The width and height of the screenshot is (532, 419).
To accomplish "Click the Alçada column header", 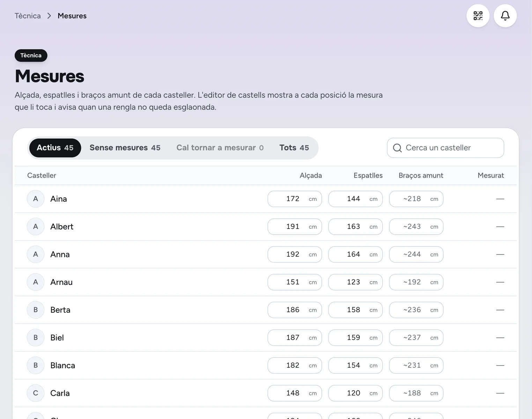I will tap(311, 176).
